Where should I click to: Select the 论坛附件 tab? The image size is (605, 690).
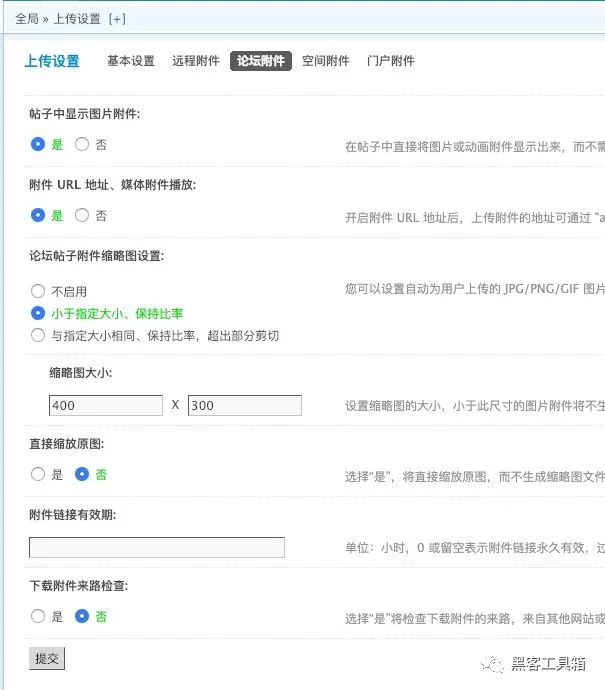260,61
